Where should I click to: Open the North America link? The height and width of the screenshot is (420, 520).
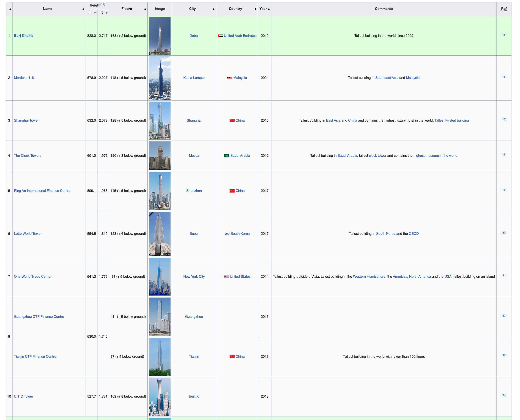tap(420, 277)
